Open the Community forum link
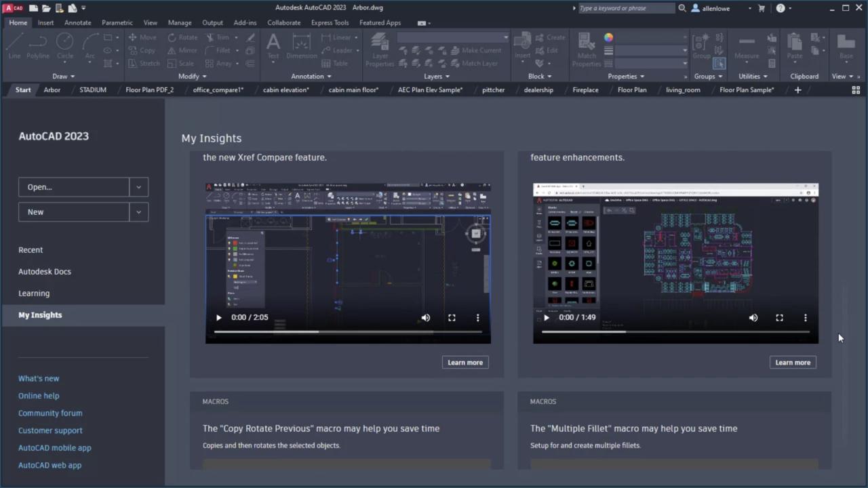Image resolution: width=868 pixels, height=488 pixels. 50,413
